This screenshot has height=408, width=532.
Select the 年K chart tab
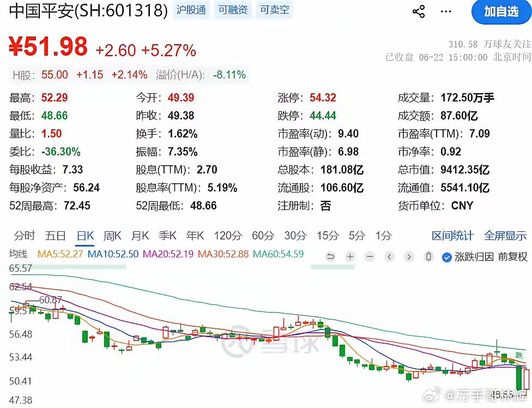point(195,235)
